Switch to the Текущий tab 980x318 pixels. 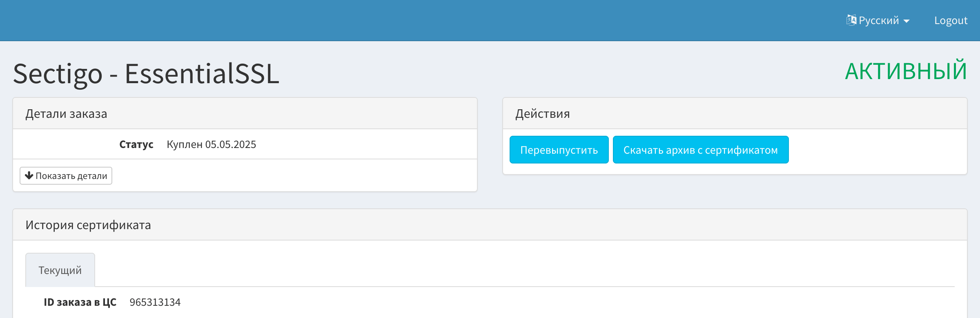(x=60, y=270)
